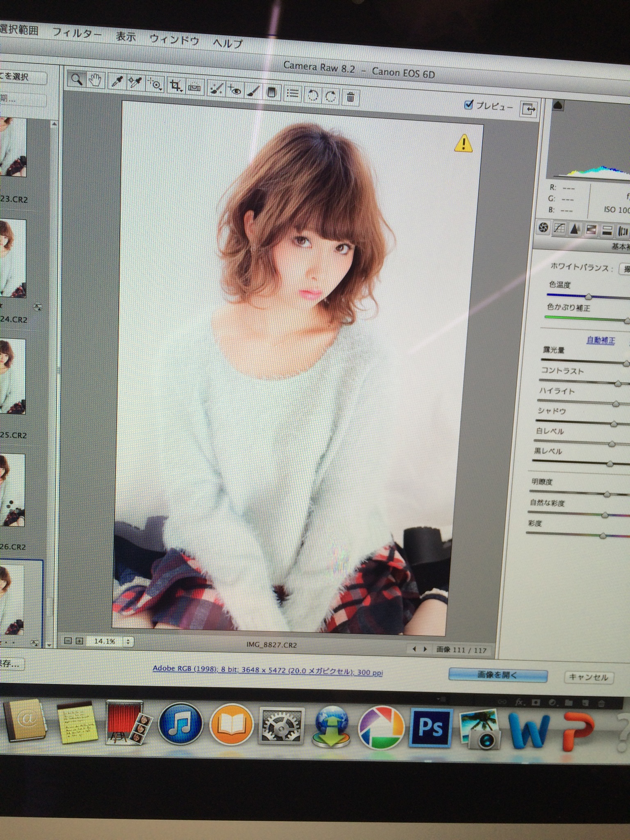The image size is (630, 840).
Task: Click the 画像を開く button
Action: point(498,675)
